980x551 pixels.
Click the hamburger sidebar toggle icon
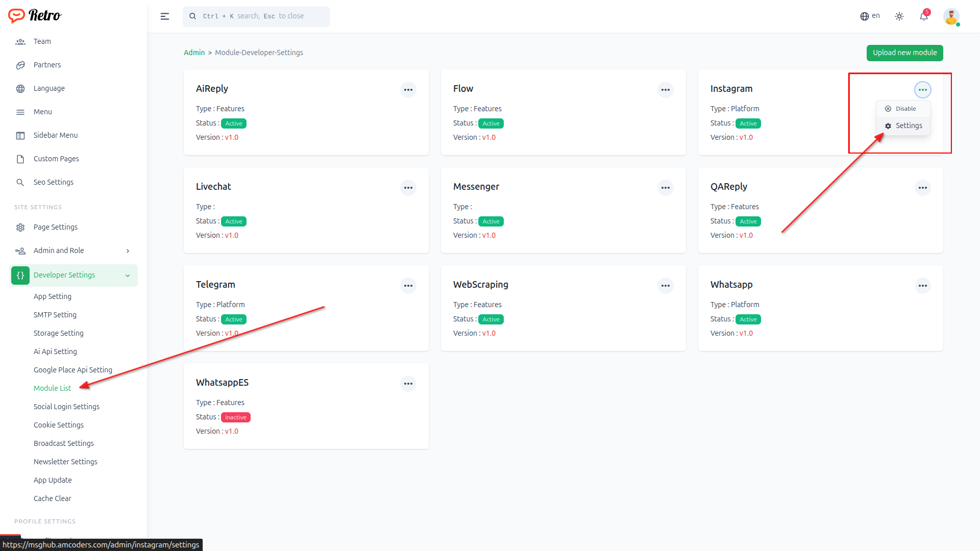[x=165, y=16]
